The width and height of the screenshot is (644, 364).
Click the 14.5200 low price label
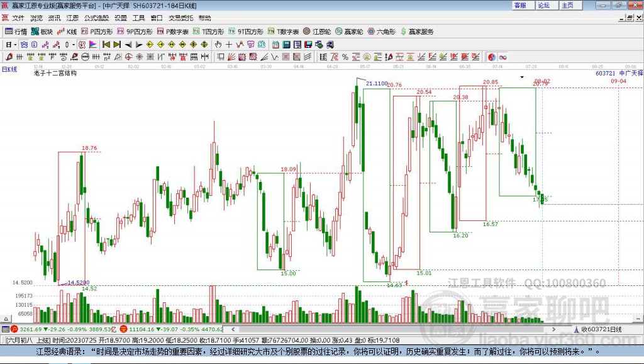(x=78, y=283)
